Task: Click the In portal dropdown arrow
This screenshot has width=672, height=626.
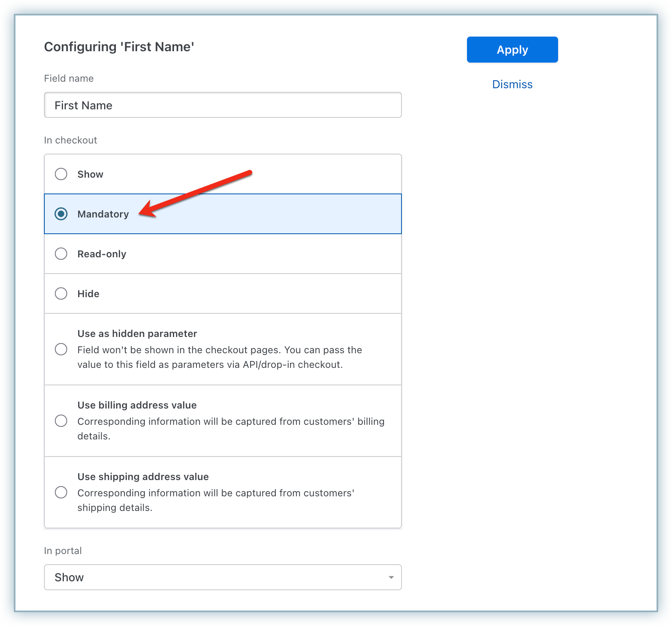Action: (x=391, y=577)
